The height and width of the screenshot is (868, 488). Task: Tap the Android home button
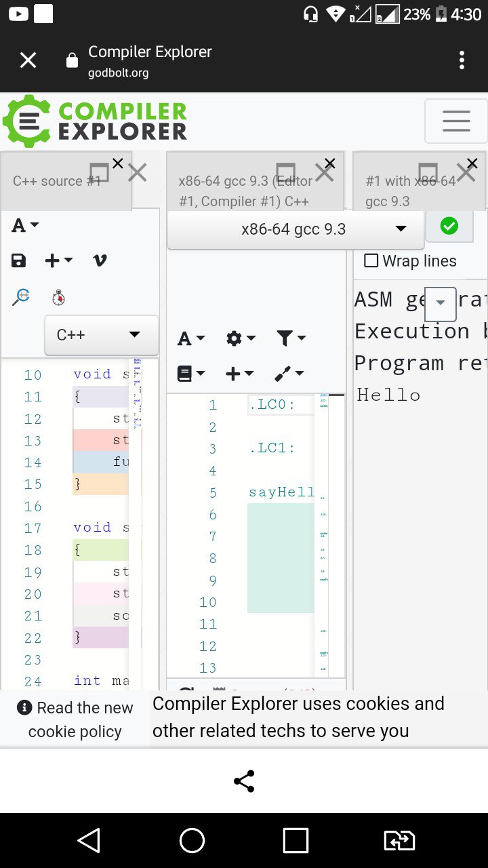pyautogui.click(x=192, y=841)
